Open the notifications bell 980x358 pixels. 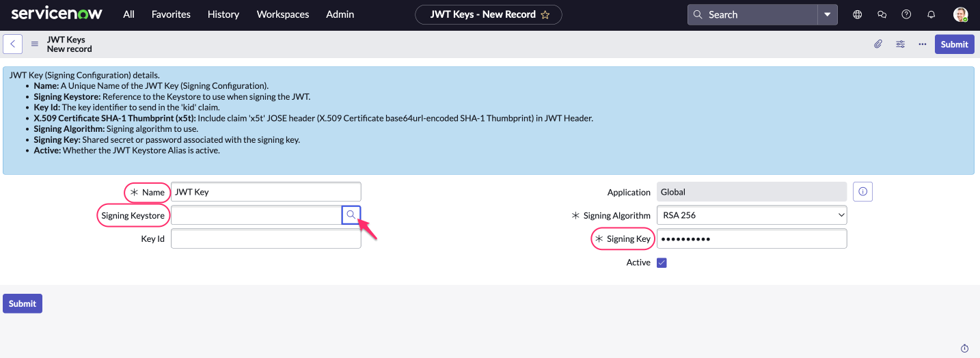(931, 14)
